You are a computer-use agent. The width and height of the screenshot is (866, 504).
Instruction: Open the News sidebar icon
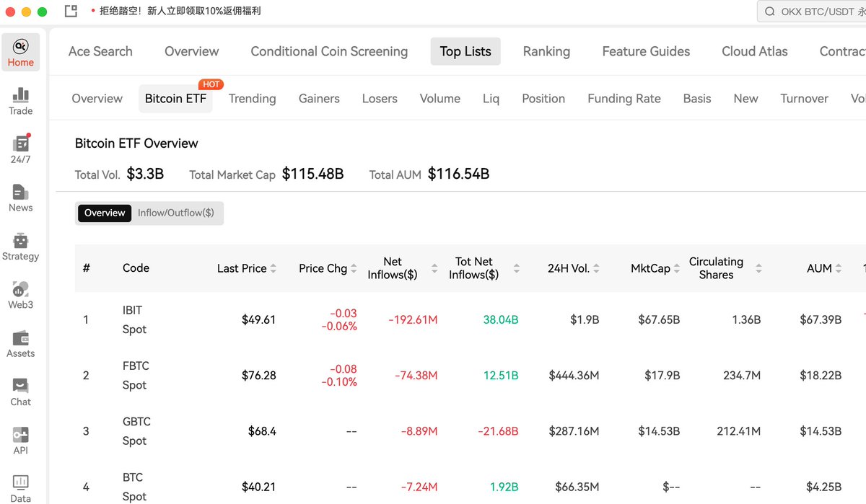coord(21,198)
